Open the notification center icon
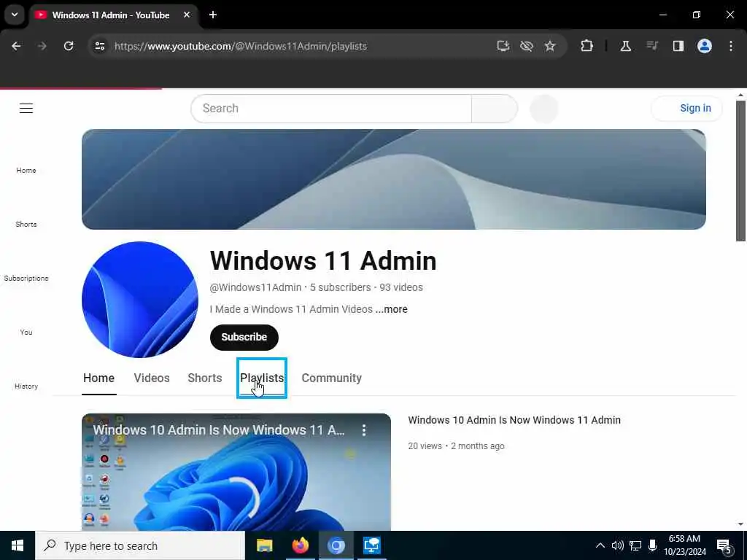The image size is (747, 560). [724, 546]
